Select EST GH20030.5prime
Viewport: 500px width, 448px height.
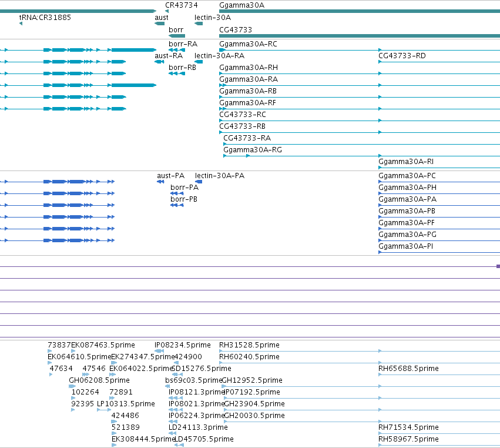tap(254, 416)
